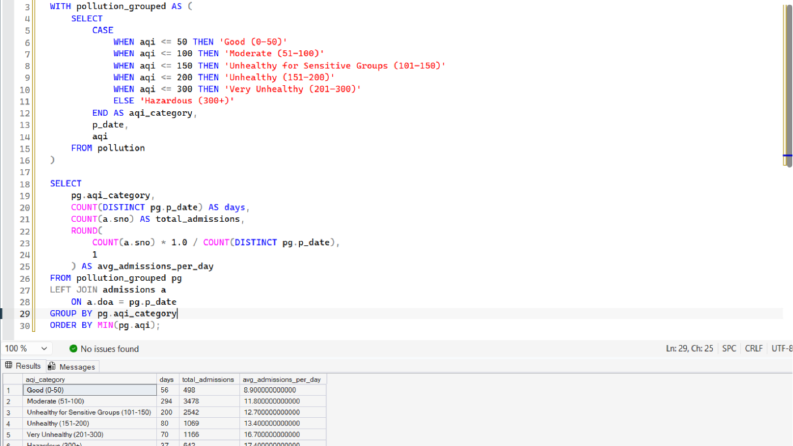Image resolution: width=793 pixels, height=446 pixels.
Task: Click the editor vertical scrollbar thumb
Action: (787, 85)
